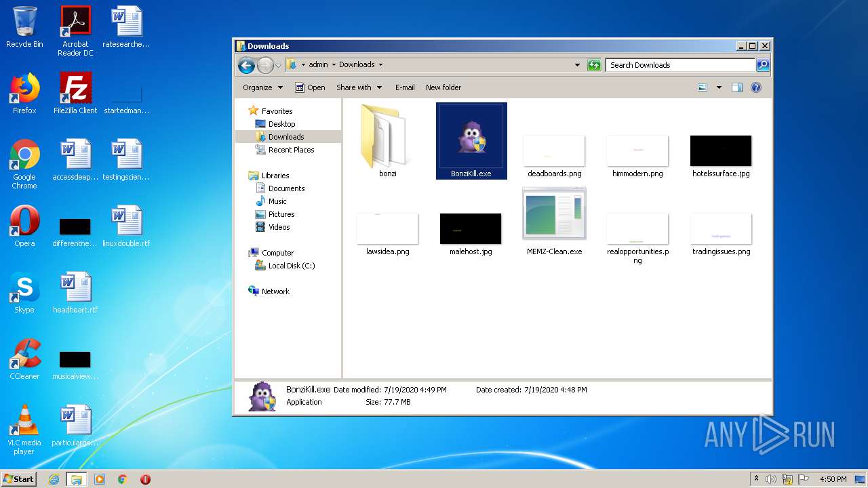Screen dimensions: 868x488
Task: Select Recent Places in sidebar
Action: pyautogui.click(x=291, y=150)
